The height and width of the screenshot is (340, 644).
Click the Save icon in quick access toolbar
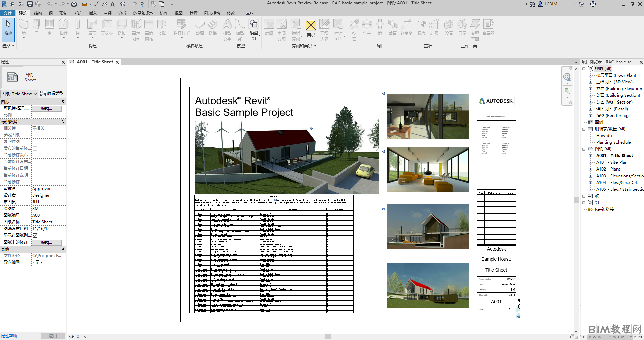click(30, 4)
